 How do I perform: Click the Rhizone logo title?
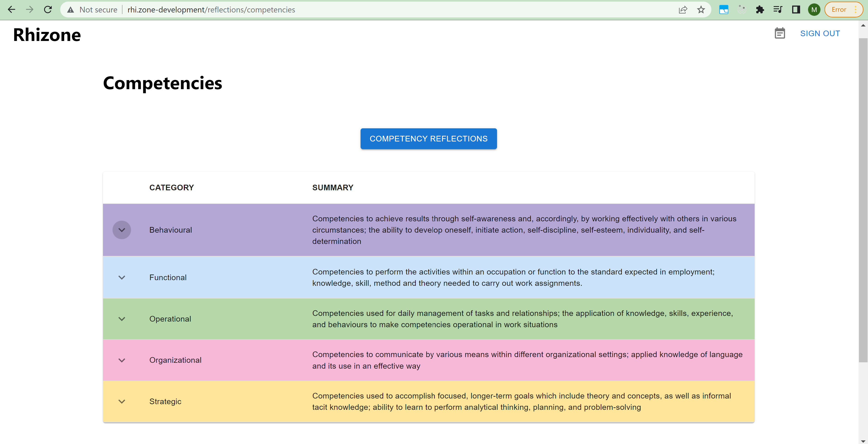[x=47, y=35]
